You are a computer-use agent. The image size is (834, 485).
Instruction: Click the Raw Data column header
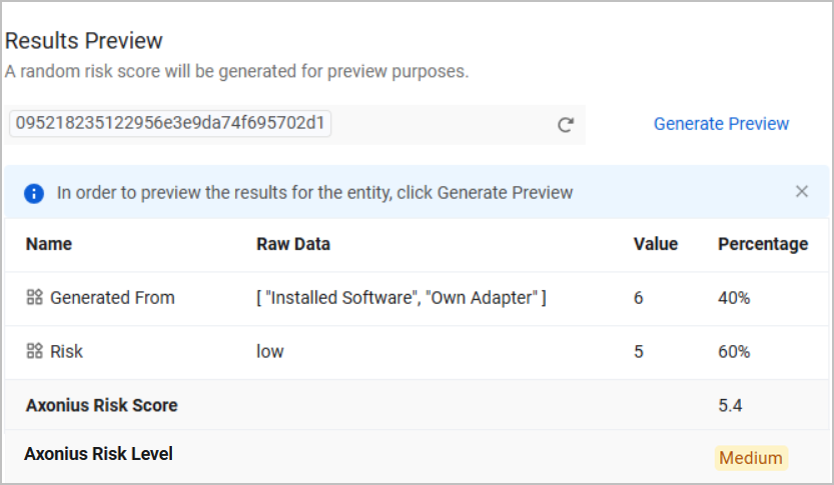tap(293, 244)
